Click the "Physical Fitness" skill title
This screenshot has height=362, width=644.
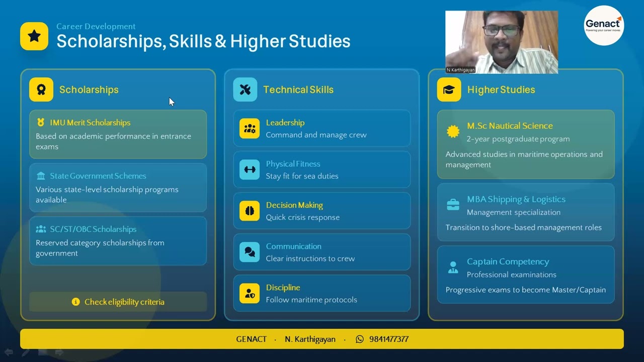[x=293, y=164]
